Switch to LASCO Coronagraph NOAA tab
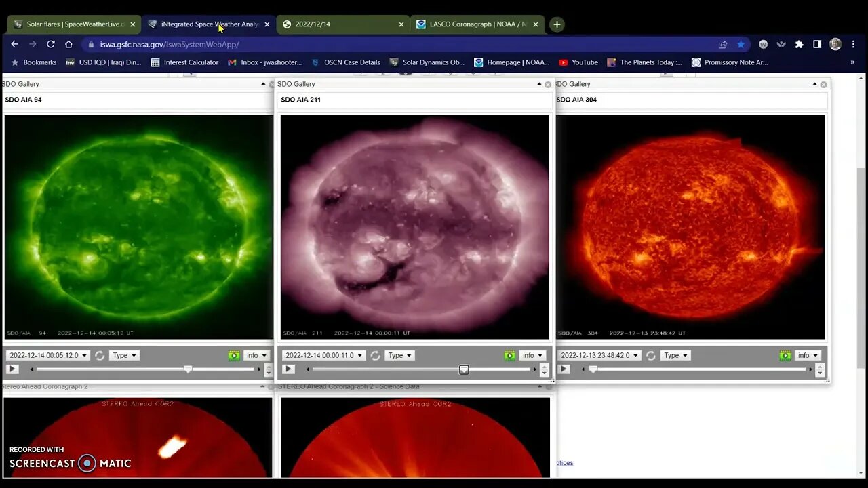The height and width of the screenshot is (488, 868). tap(477, 24)
